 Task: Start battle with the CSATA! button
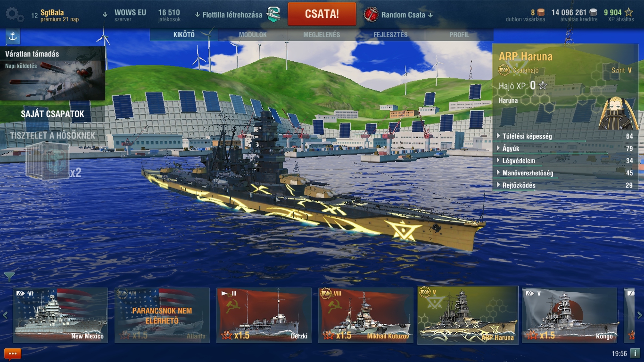click(322, 14)
